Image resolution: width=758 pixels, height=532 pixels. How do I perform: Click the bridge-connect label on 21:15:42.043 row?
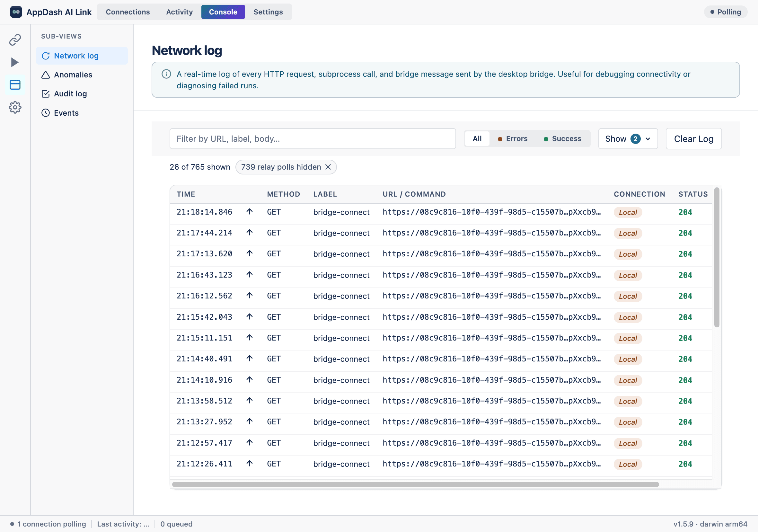(x=341, y=317)
